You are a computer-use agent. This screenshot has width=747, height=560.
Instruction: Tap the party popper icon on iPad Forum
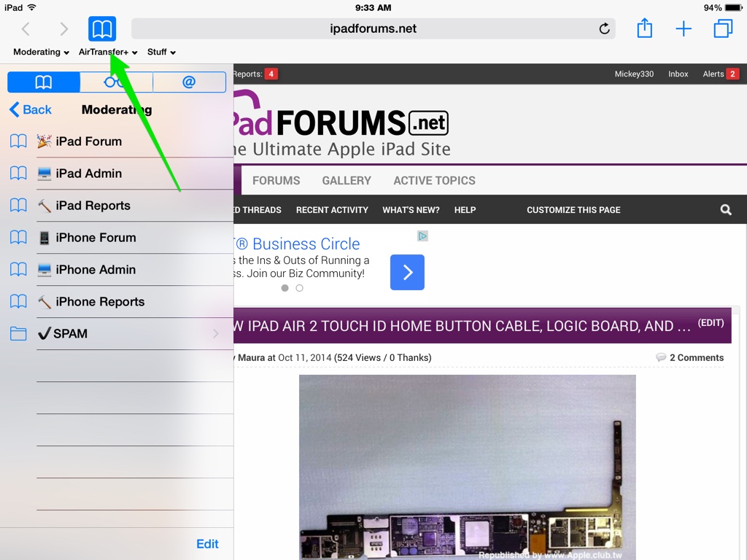pyautogui.click(x=44, y=141)
